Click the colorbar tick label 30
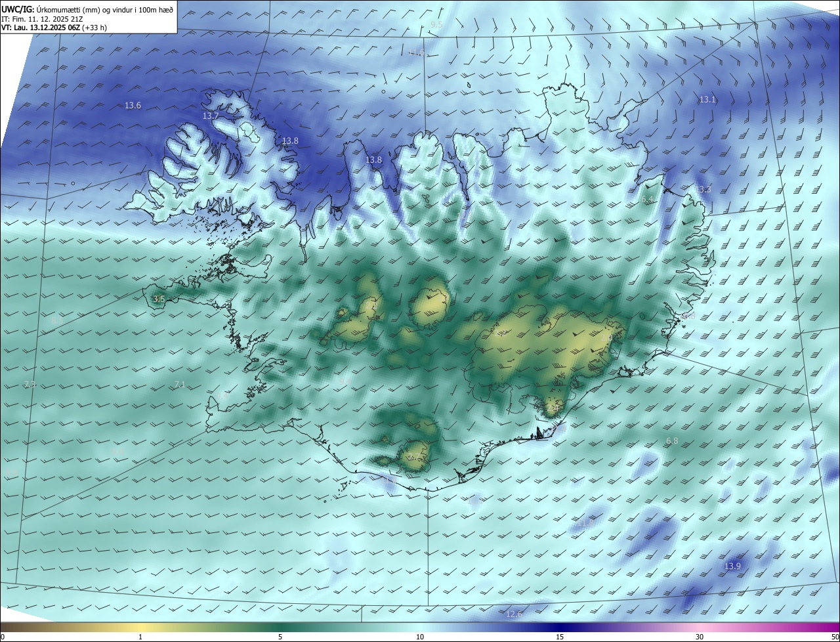The width and height of the screenshot is (840, 642). [700, 637]
